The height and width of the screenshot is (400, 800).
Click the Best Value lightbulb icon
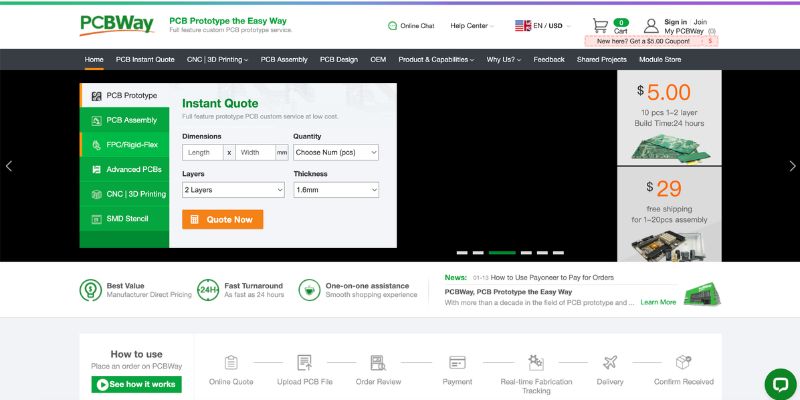(91, 290)
